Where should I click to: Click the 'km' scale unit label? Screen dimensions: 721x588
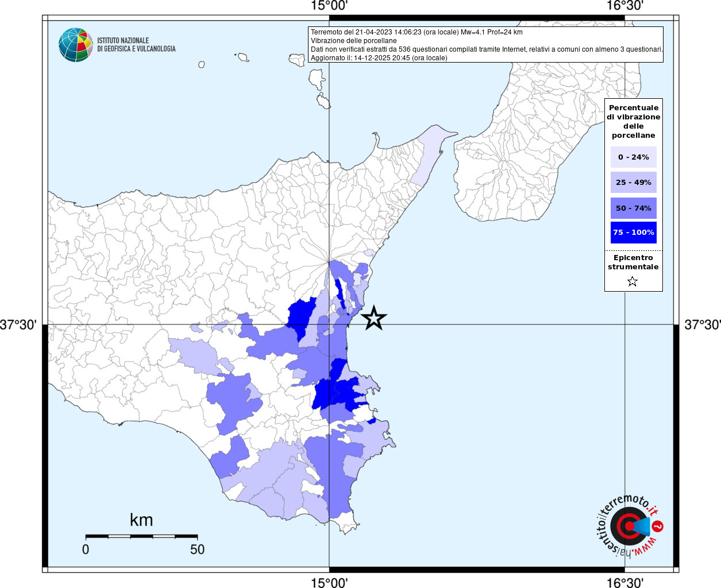[141, 520]
